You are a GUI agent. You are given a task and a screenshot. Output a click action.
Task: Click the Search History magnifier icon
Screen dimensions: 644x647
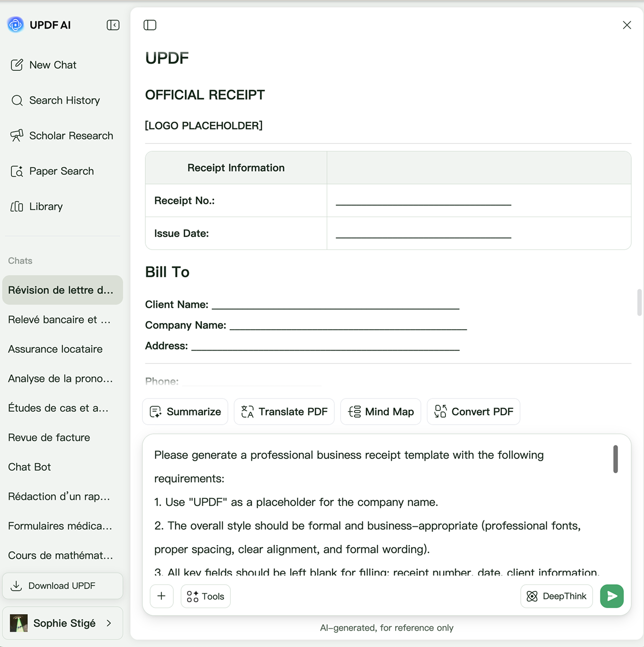tap(17, 100)
